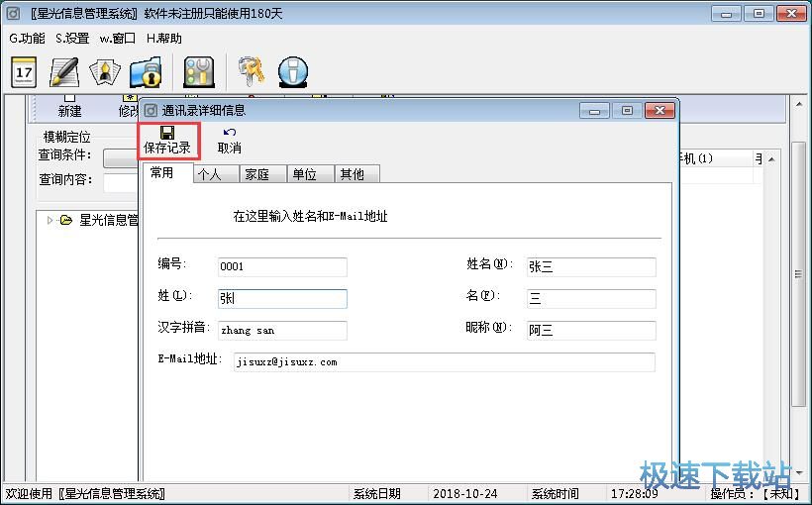Switch to the 家庭 tab

pyautogui.click(x=263, y=174)
